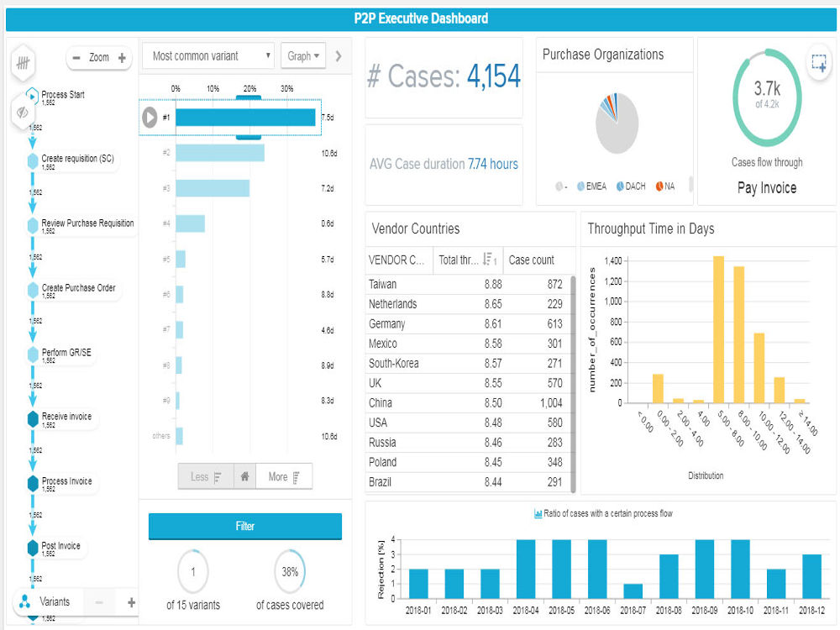
Task: Select the Mexico row
Action: click(468, 344)
